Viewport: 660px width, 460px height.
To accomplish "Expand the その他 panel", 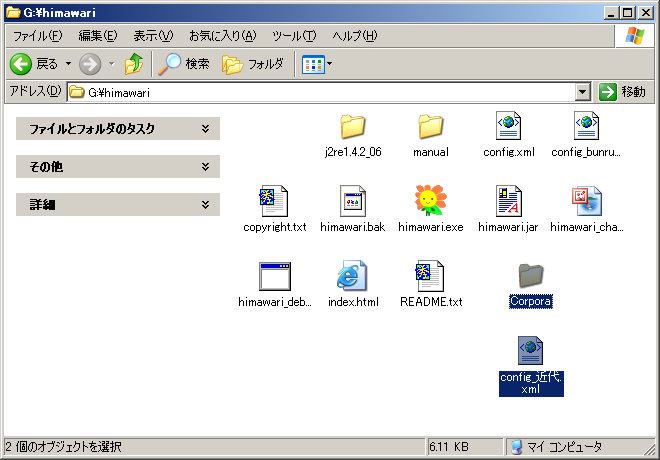I will [x=204, y=167].
